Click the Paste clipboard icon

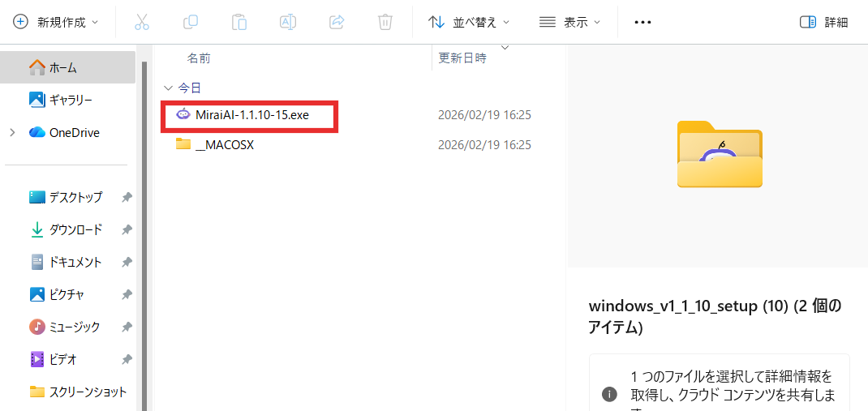click(x=239, y=22)
